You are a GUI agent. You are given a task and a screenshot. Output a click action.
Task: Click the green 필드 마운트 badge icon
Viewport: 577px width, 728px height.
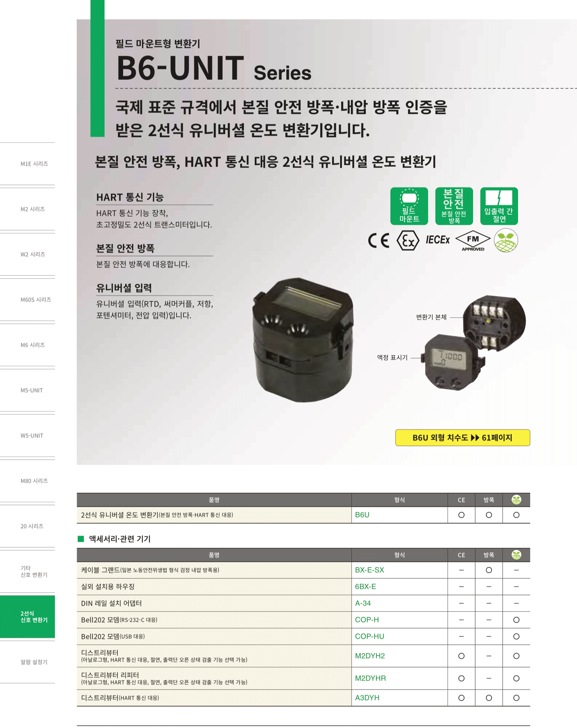[409, 206]
